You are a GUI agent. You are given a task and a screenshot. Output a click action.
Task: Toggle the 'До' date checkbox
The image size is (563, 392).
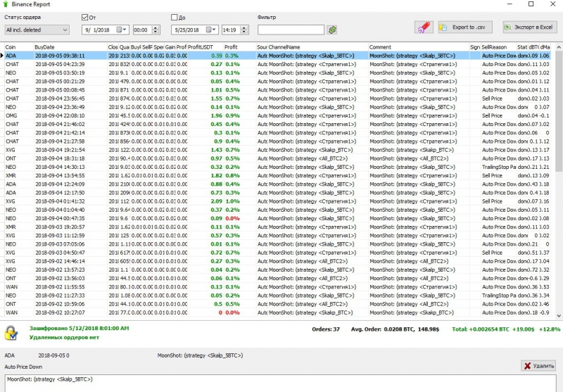pos(174,17)
